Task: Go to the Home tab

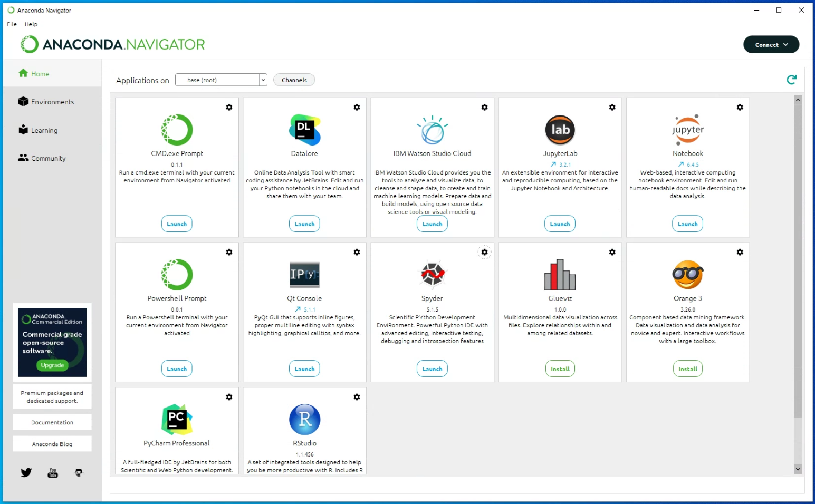Action: (x=52, y=74)
